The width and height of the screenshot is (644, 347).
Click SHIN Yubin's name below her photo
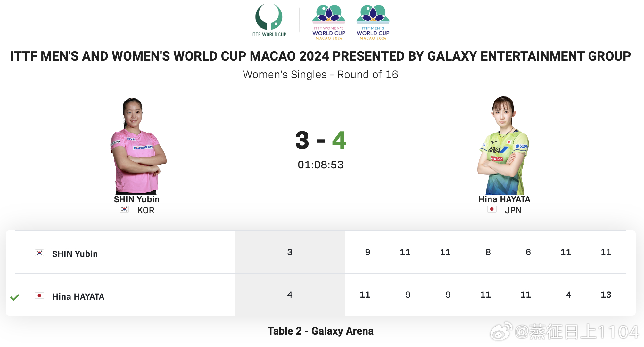click(x=137, y=199)
